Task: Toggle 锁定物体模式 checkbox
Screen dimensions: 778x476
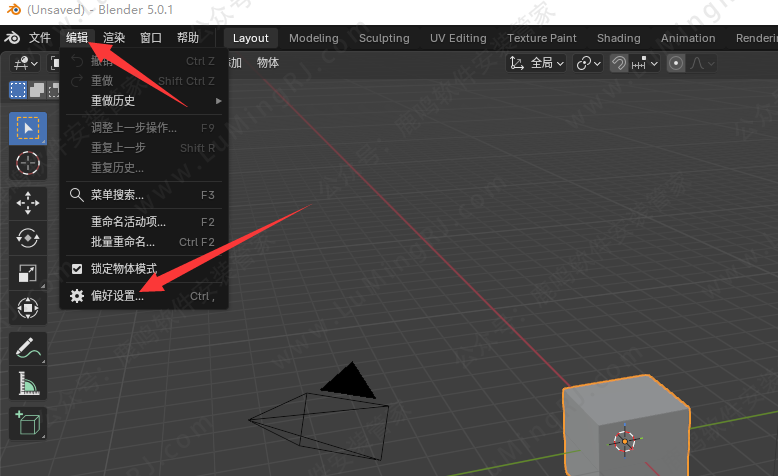Action: tap(77, 270)
